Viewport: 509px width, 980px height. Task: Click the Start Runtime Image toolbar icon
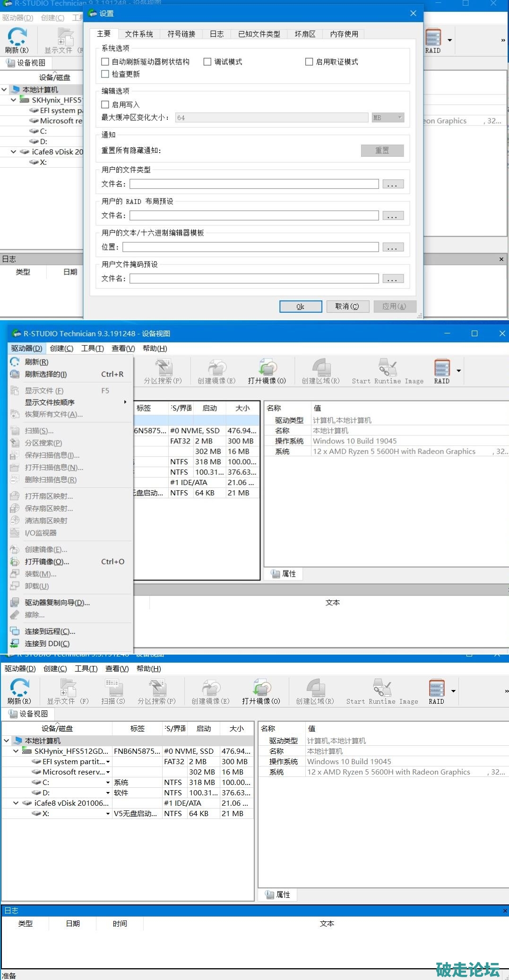382,691
